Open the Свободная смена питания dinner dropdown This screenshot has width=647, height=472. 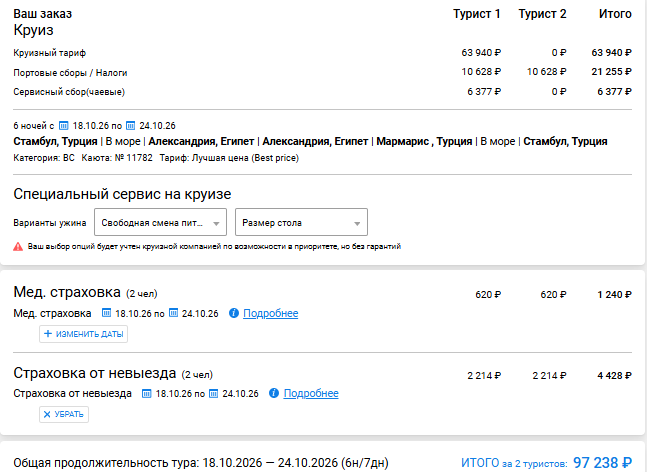[161, 222]
